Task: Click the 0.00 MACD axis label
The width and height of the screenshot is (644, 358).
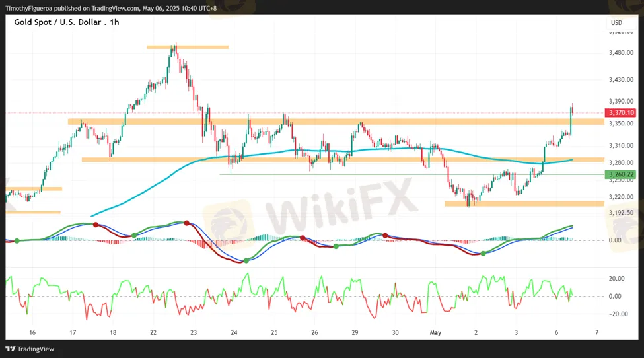Action: pos(614,240)
